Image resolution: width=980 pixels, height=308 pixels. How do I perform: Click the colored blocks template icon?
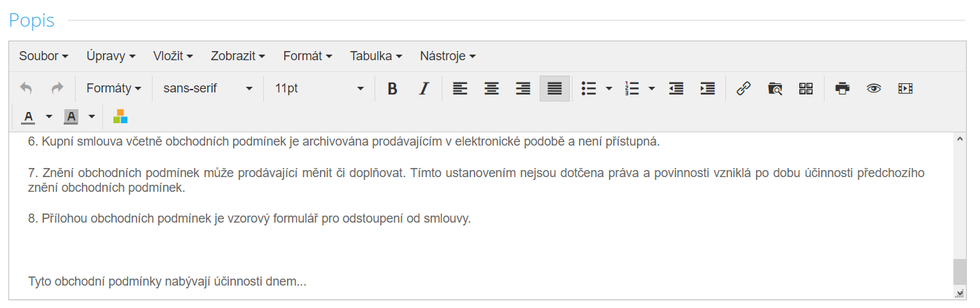tap(120, 116)
